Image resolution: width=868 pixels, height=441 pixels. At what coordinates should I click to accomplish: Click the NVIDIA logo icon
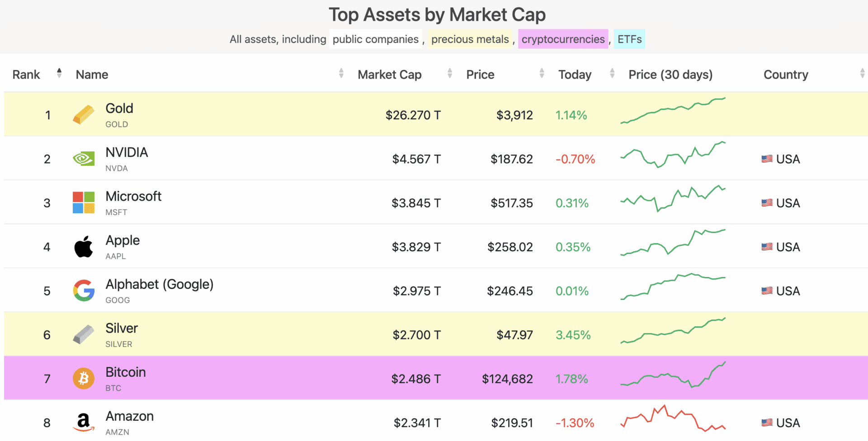click(x=84, y=159)
